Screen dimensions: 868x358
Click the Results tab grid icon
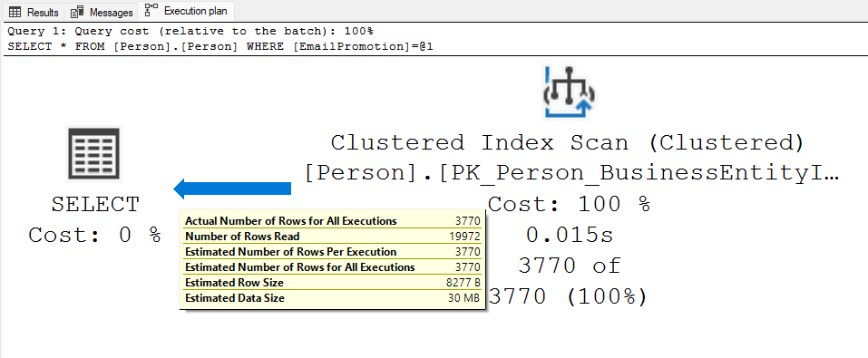[15, 12]
